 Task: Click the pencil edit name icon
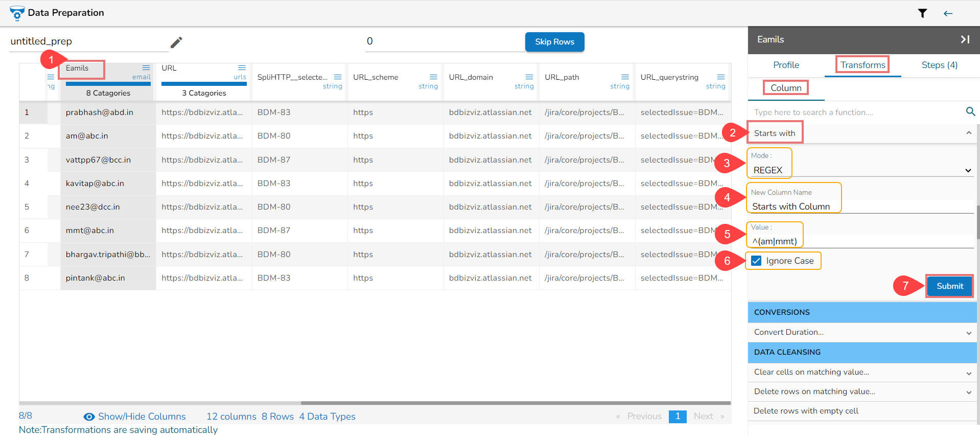click(176, 42)
